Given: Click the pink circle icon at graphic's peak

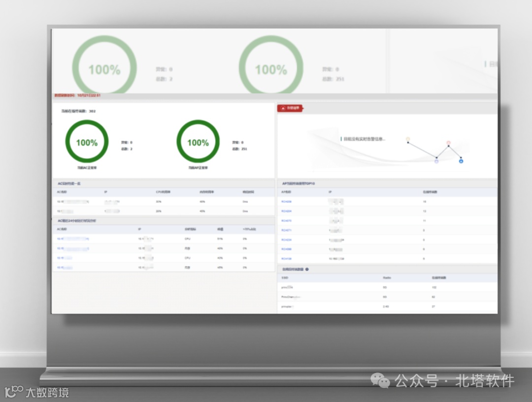Looking at the screenshot, I should coord(449,143).
